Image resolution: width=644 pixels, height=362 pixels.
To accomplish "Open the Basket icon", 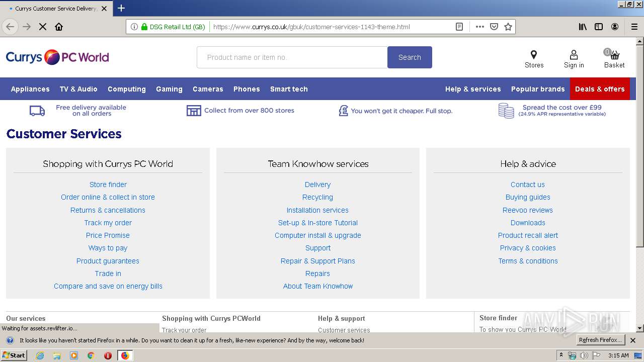I will click(613, 54).
